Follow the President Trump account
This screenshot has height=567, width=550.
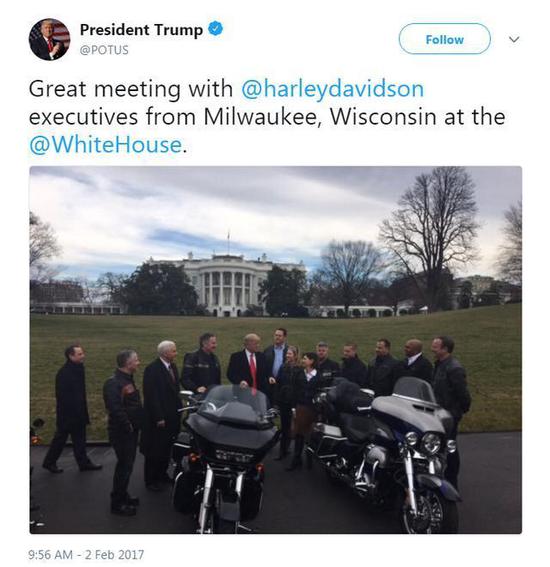[x=444, y=39]
